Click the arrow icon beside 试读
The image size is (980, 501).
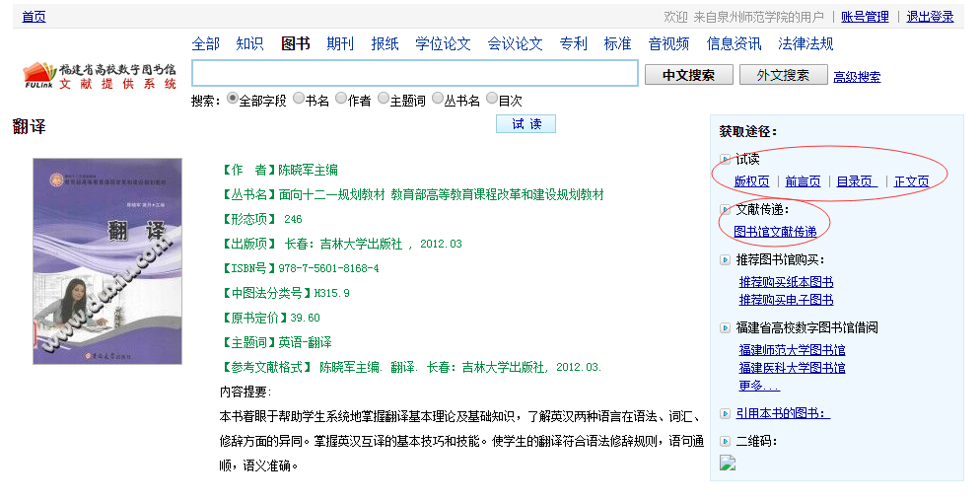(x=726, y=159)
